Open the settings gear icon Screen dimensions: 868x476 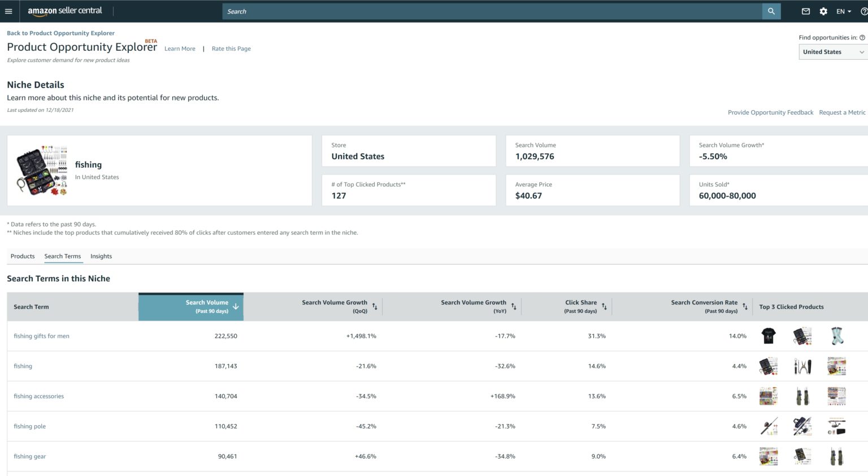[823, 11]
